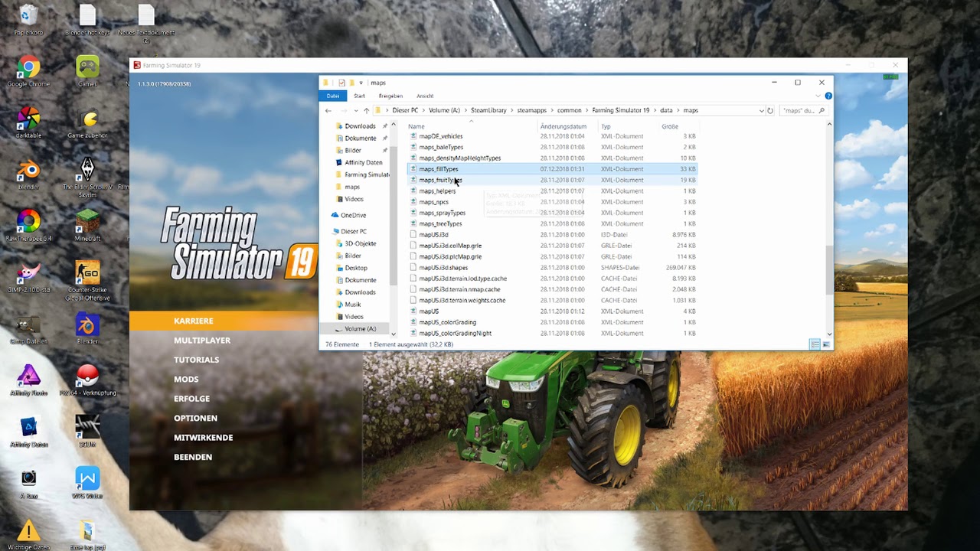Viewport: 980px width, 551px height.
Task: Select the mapUS.i3d.shapes file
Action: 552,268
